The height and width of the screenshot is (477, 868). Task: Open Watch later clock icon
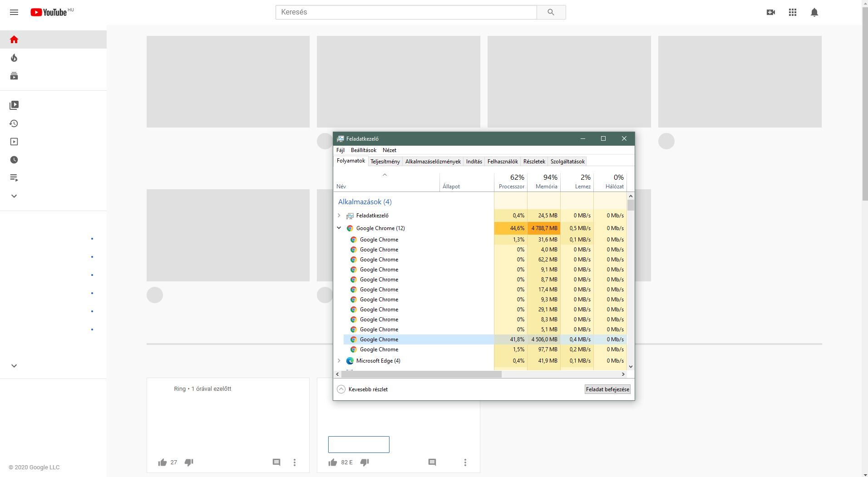coord(14,160)
